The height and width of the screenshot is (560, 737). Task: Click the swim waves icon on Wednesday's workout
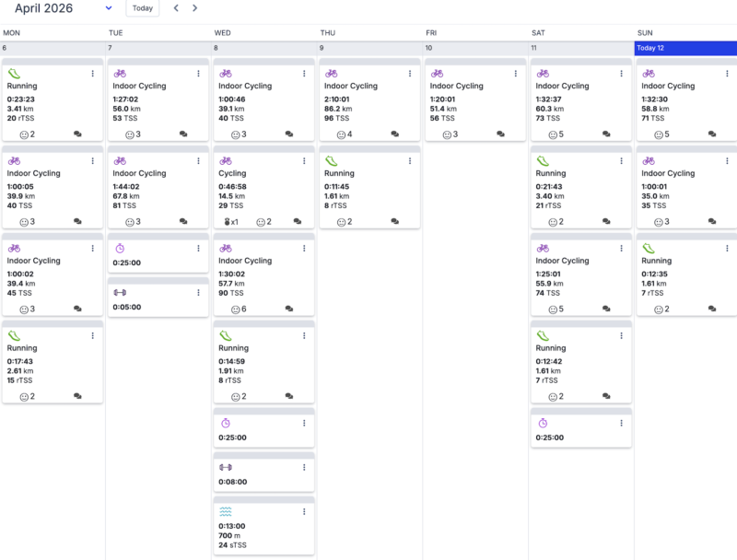[x=226, y=510]
